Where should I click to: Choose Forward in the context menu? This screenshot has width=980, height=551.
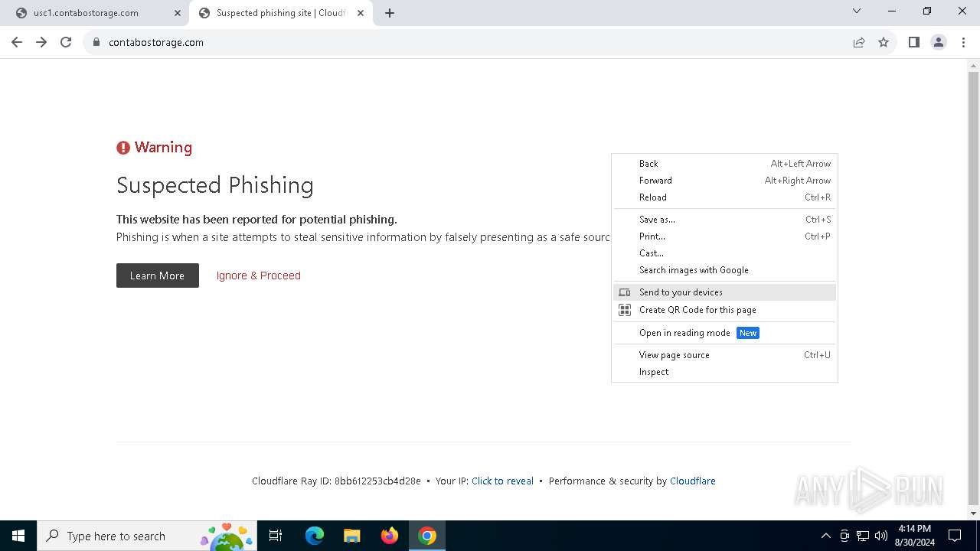(x=724, y=181)
